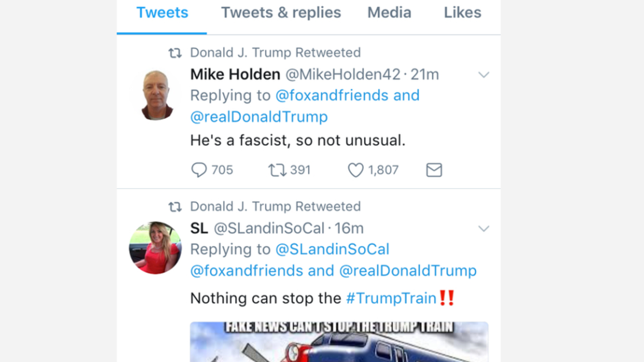Open the Likes tab
The image size is (644, 362).
point(462,12)
